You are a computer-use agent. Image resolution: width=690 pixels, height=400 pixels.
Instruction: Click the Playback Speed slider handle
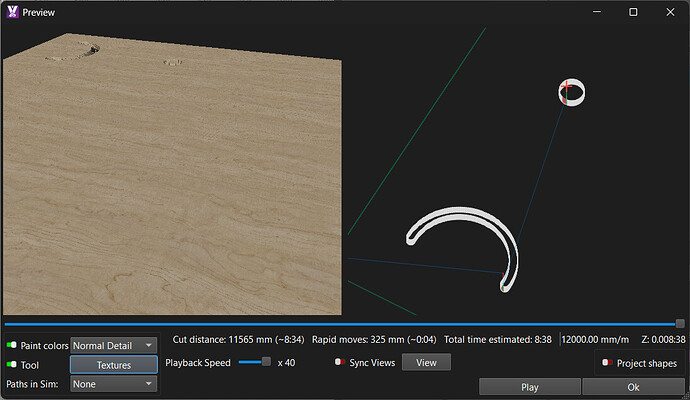tap(266, 362)
